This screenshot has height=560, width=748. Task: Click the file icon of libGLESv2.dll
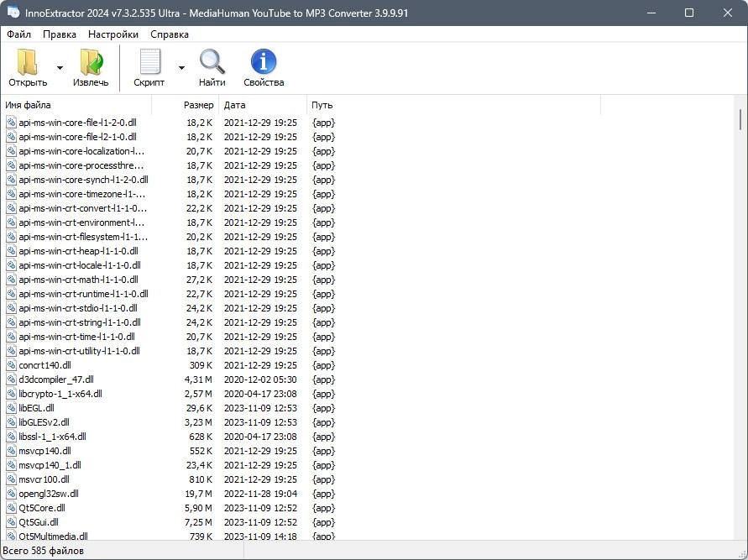[x=12, y=422]
